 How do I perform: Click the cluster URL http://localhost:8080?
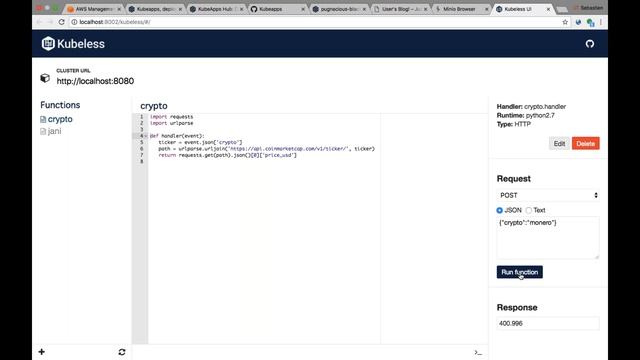coord(95,81)
